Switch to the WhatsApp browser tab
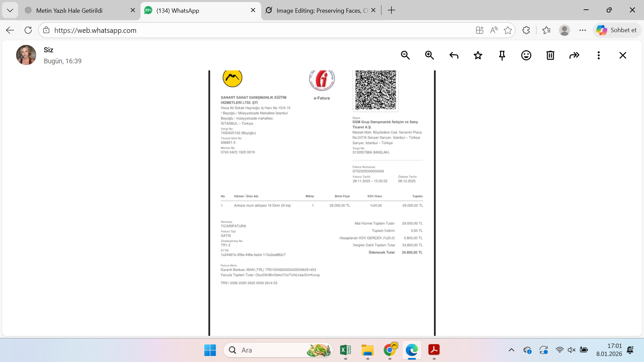 (x=200, y=10)
